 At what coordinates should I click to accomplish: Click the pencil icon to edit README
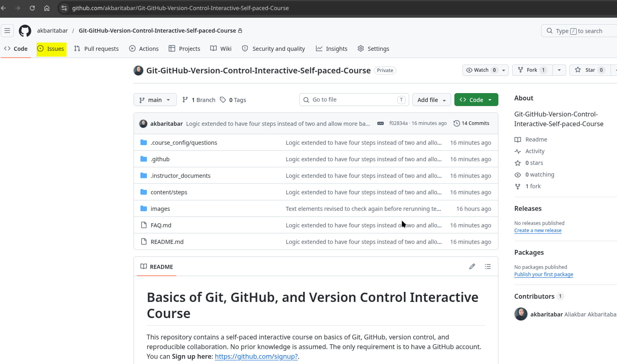(472, 267)
